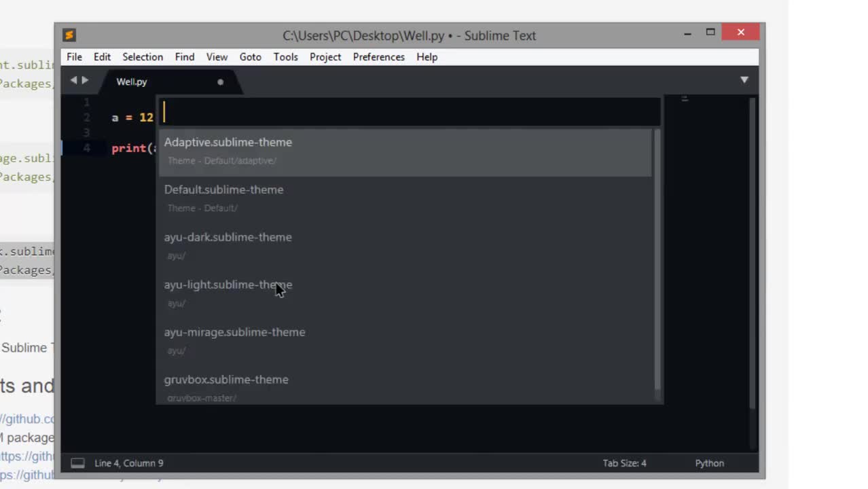
Task: Click the code line a = 12
Action: [x=132, y=117]
